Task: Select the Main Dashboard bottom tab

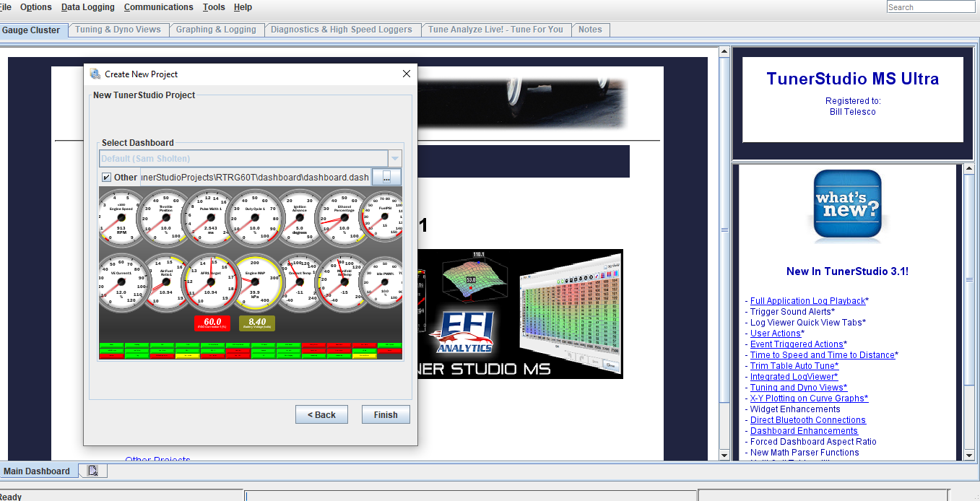Action: (x=37, y=471)
